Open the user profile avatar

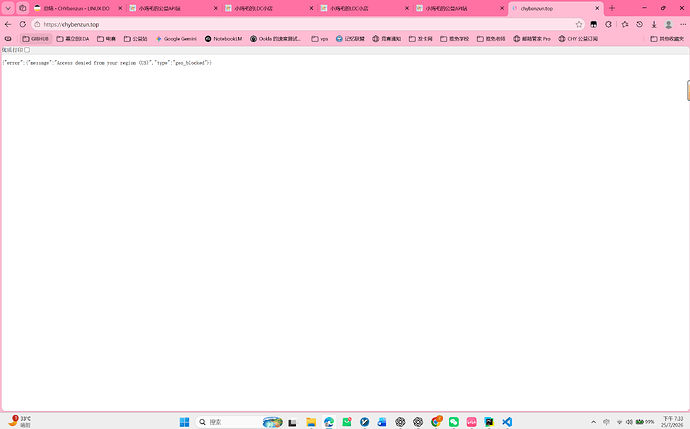pos(668,25)
